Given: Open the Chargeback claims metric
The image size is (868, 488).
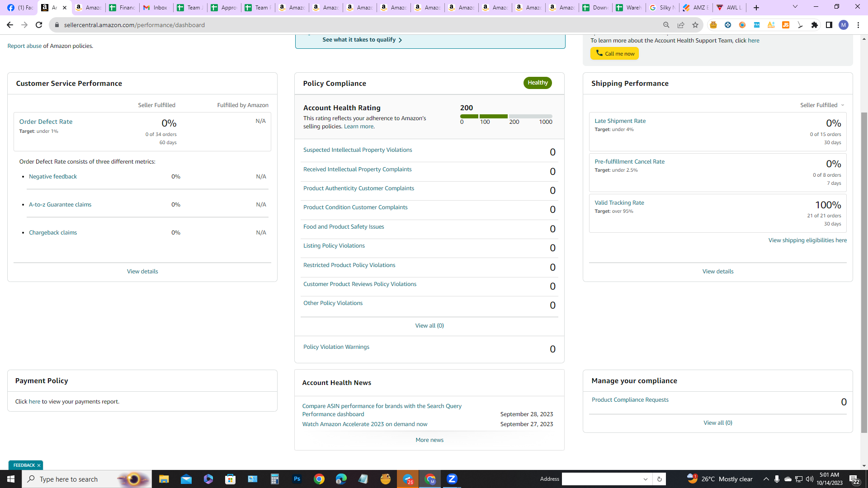Looking at the screenshot, I should tap(53, 233).
